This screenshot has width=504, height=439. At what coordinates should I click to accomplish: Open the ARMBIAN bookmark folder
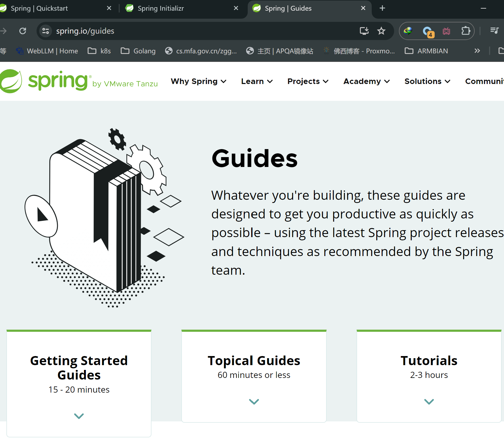(426, 51)
